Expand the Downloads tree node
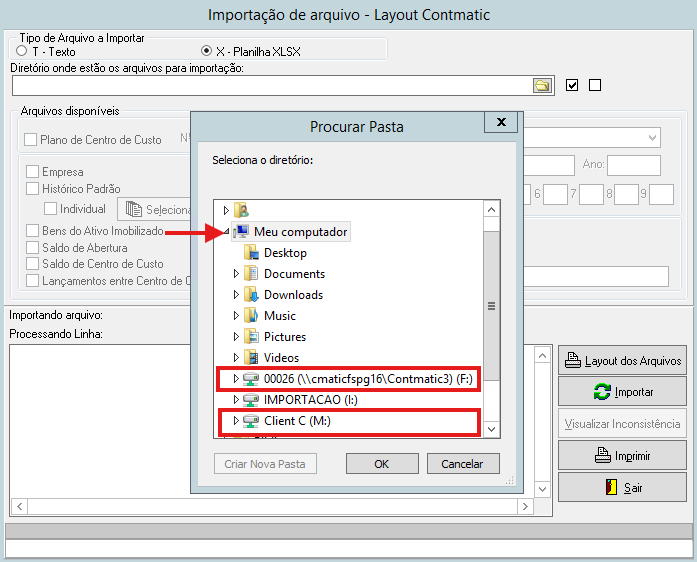Screen dimensions: 697x562 pyautogui.click(x=236, y=294)
